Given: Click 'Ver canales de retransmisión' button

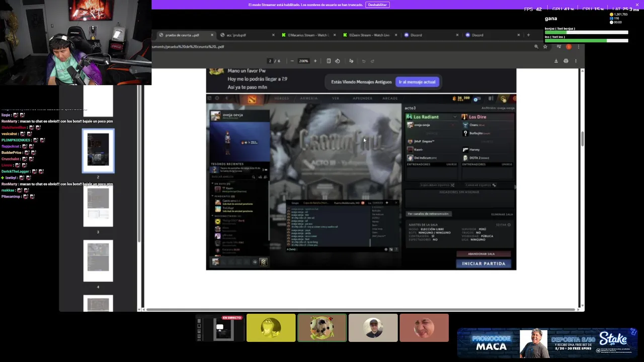Looking at the screenshot, I should coord(428,214).
